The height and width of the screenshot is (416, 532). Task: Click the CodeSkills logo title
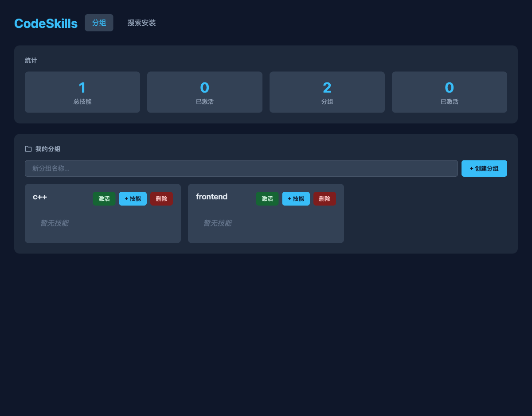pyautogui.click(x=46, y=23)
